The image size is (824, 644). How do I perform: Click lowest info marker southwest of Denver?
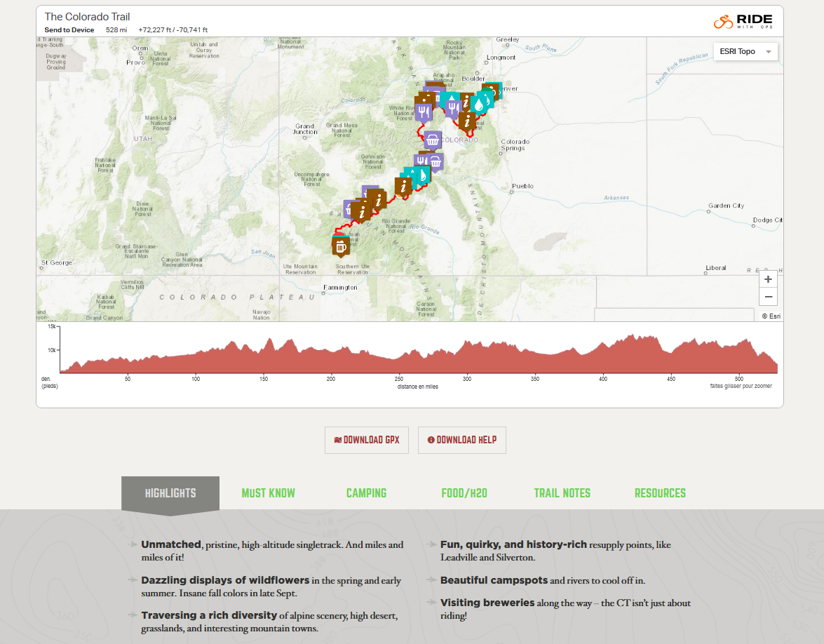(467, 121)
